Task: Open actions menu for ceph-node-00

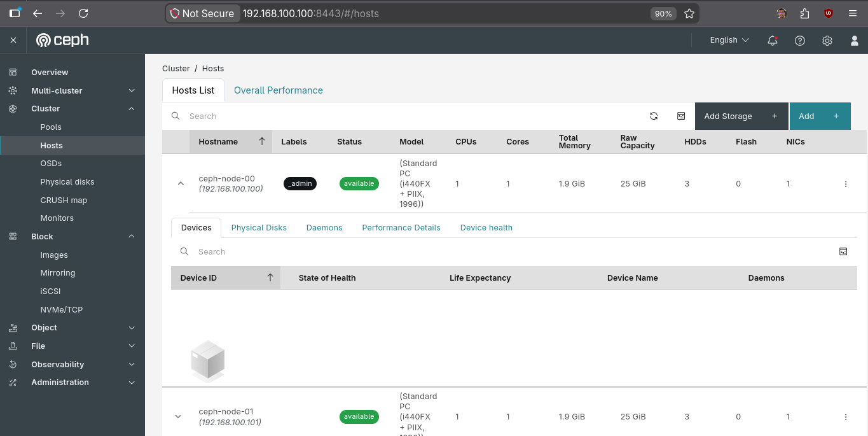Action: click(846, 184)
